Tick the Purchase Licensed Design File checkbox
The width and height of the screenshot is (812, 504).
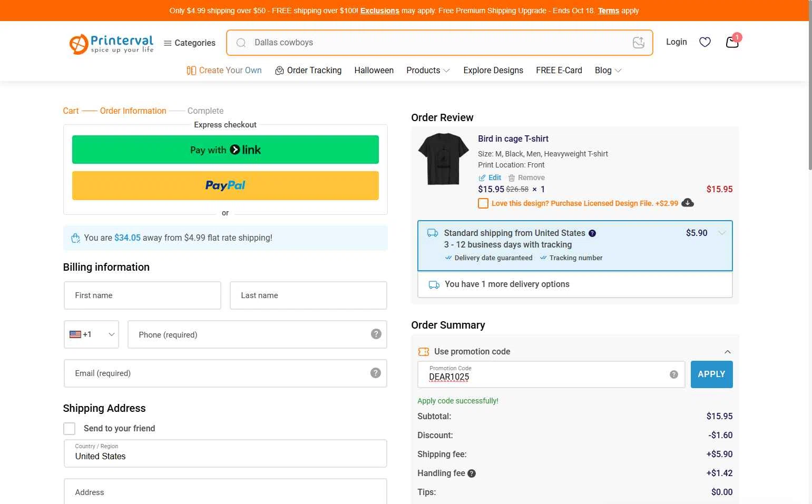[x=483, y=203]
